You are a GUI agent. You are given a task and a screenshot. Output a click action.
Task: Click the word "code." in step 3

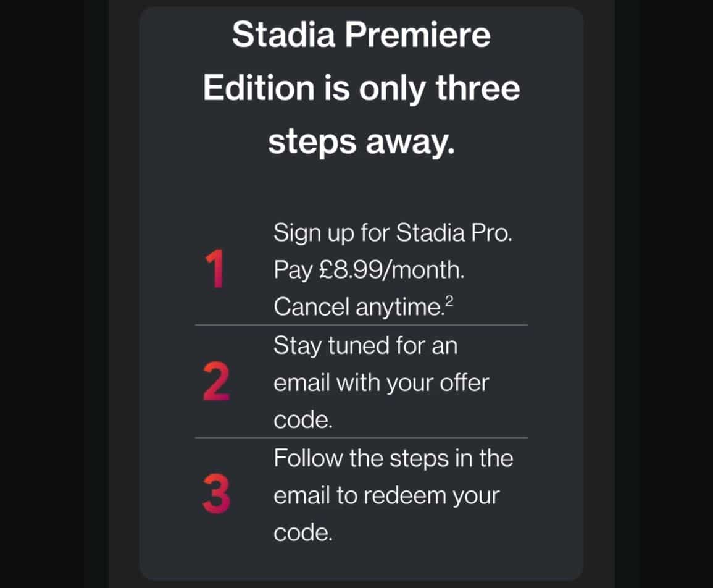[x=303, y=533]
